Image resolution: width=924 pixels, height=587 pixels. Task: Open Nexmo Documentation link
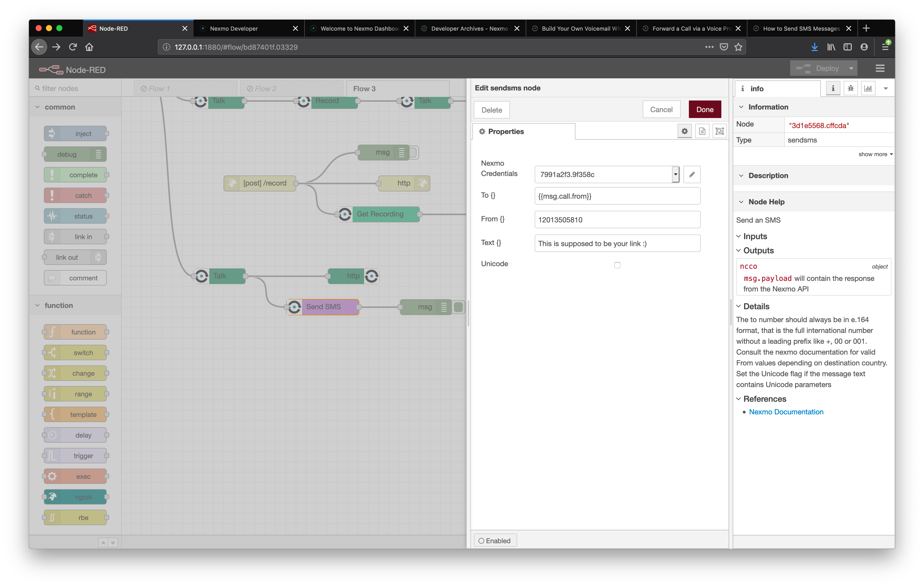pos(786,412)
